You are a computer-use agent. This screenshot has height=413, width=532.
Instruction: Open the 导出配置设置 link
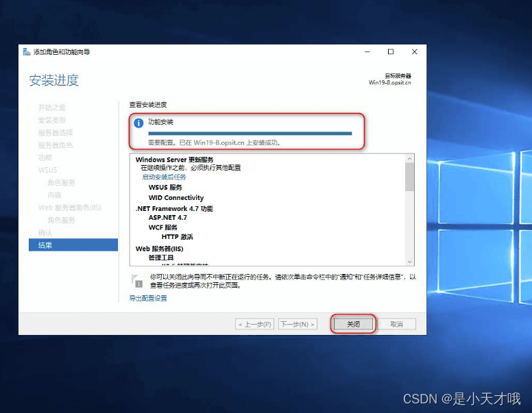[148, 299]
